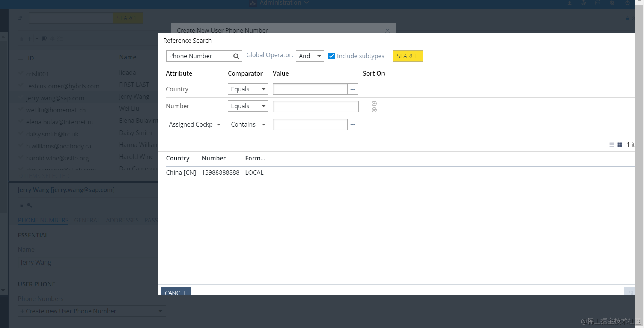The image size is (644, 328).
Task: Click the globe icon in top bar
Action: (x=612, y=3)
